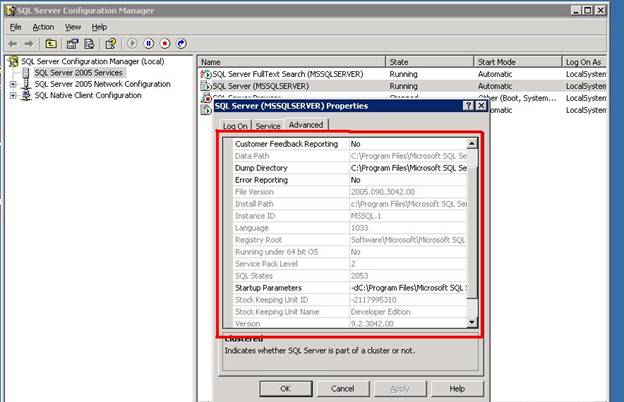Image resolution: width=624 pixels, height=402 pixels.
Task: Click the Running under 64 bit OS row
Action: 350,252
